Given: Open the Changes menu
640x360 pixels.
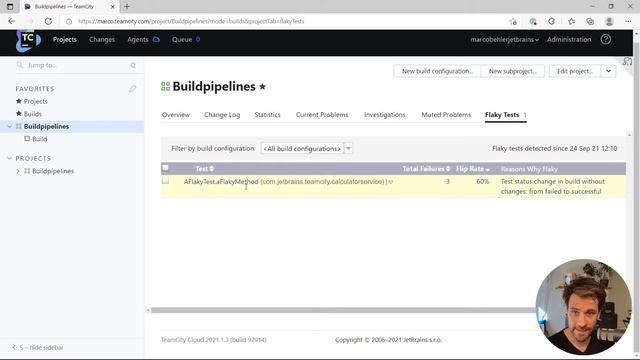Looking at the screenshot, I should pyautogui.click(x=102, y=40).
